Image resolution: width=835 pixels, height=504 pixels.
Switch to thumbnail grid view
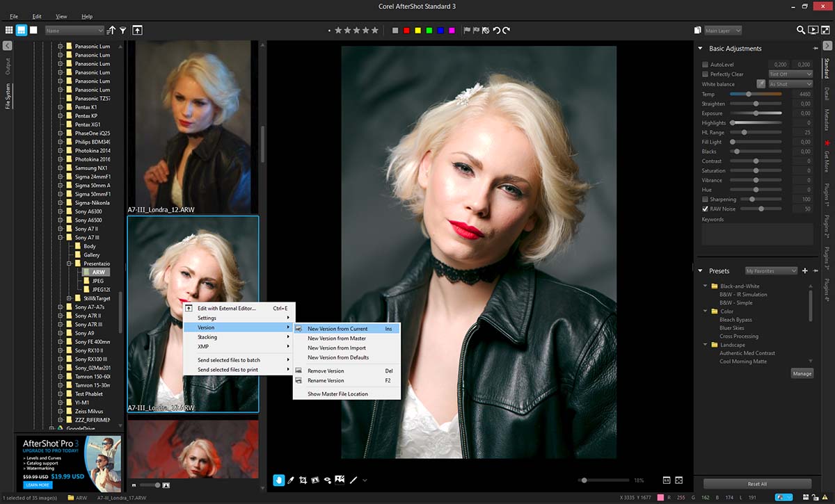pos(9,31)
